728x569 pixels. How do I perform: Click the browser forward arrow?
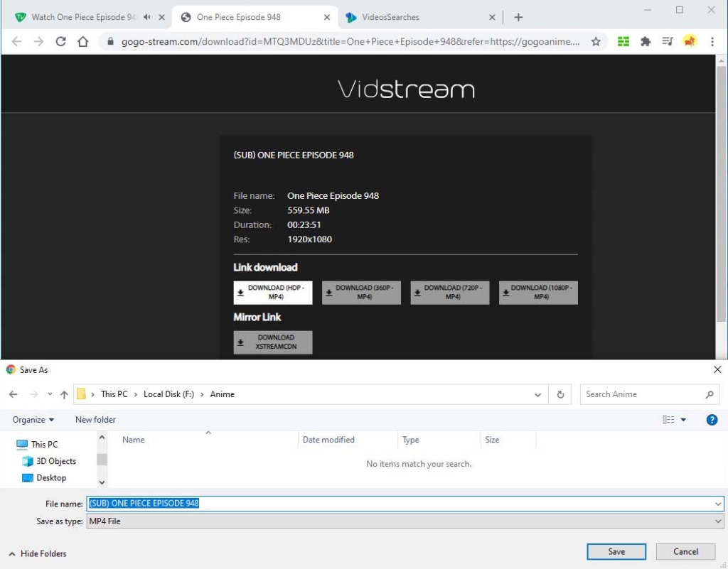pos(38,41)
